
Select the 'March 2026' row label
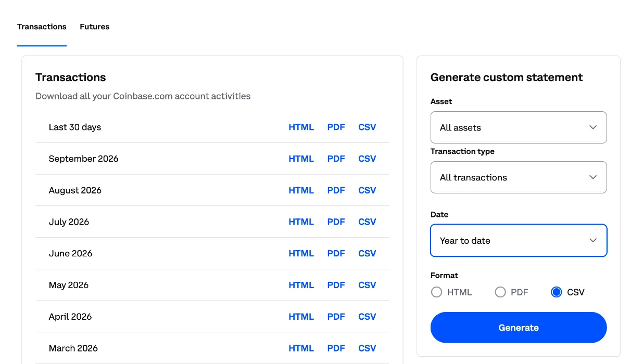[73, 348]
